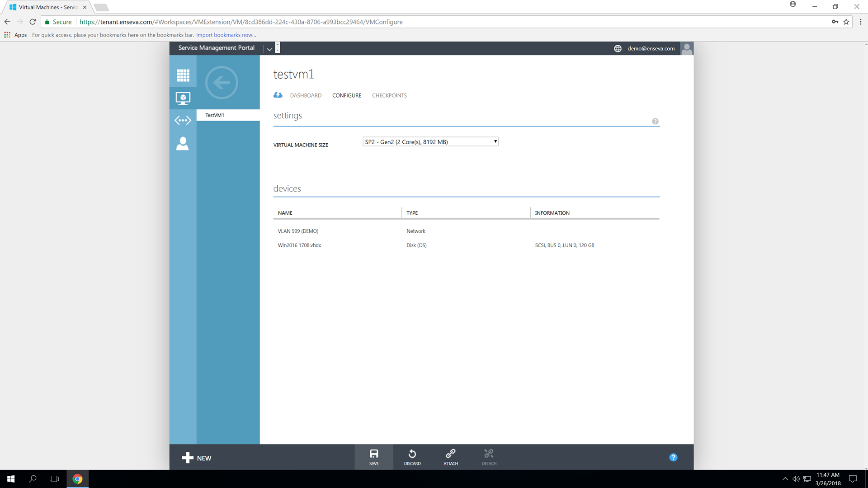Switch to the Dashboard tab
The width and height of the screenshot is (868, 488).
(x=306, y=95)
